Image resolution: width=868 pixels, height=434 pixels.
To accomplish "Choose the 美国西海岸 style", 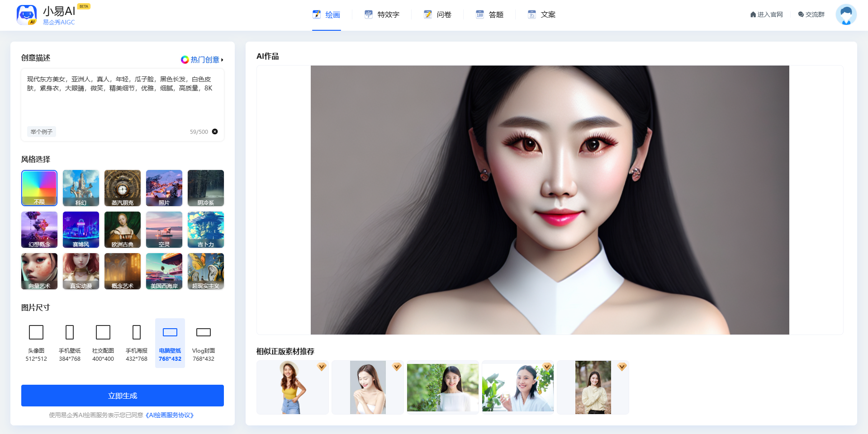I will point(164,271).
